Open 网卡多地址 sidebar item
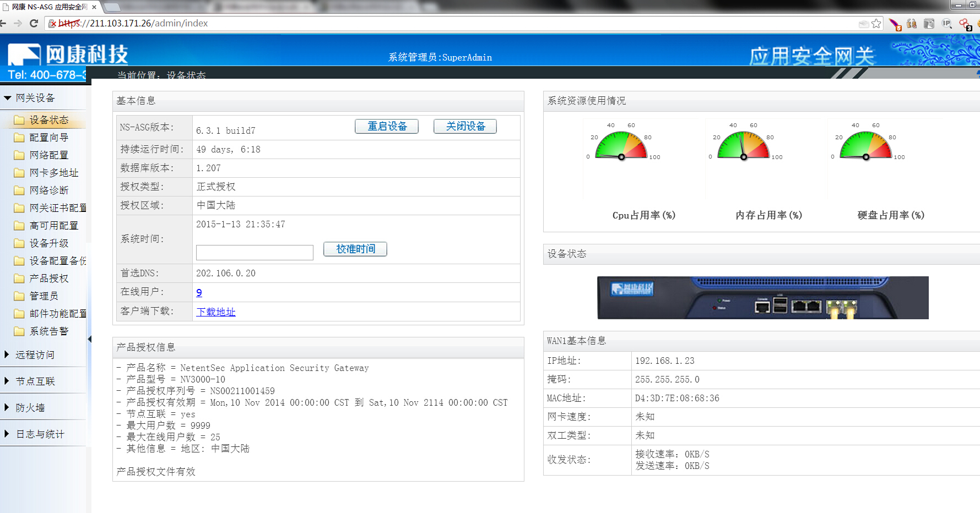The height and width of the screenshot is (513, 980). 53,173
